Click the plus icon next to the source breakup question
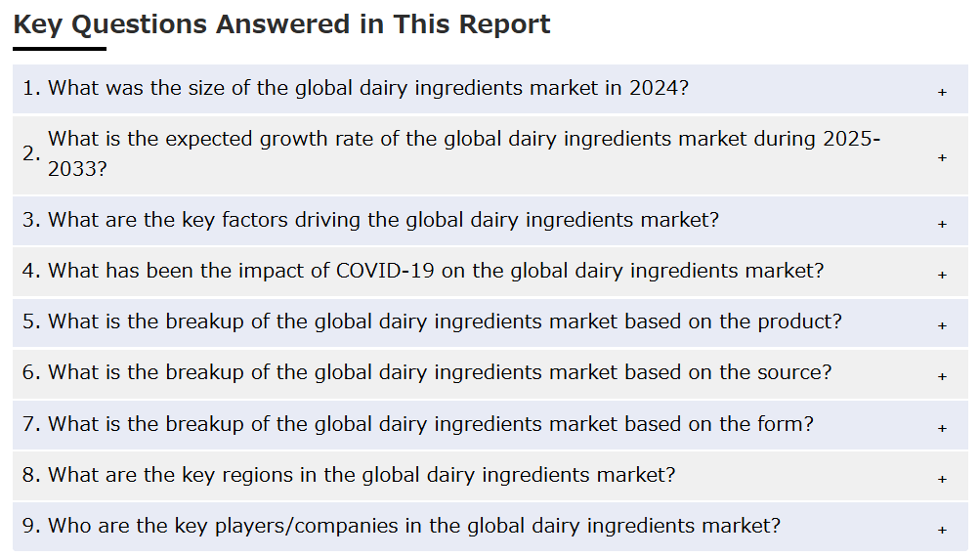The width and height of the screenshot is (980, 557). 942,376
